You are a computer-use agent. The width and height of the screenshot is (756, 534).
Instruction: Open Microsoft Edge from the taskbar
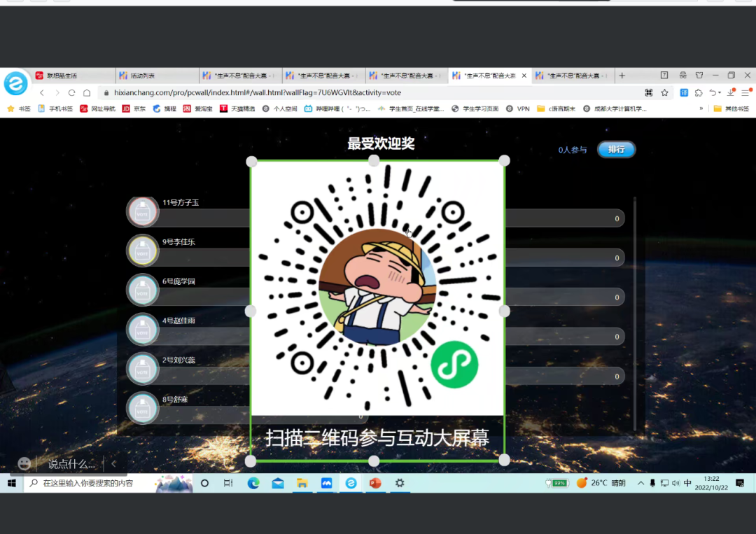(x=253, y=483)
